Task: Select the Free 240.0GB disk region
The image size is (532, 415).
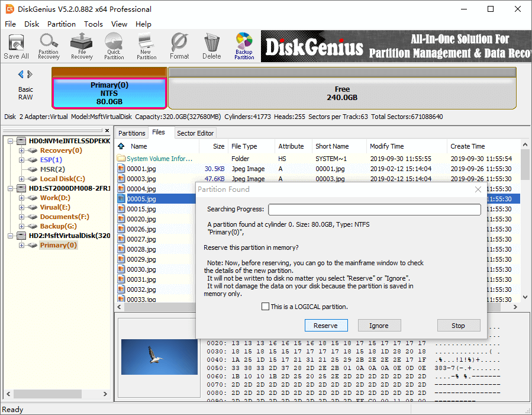Action: pyautogui.click(x=342, y=94)
